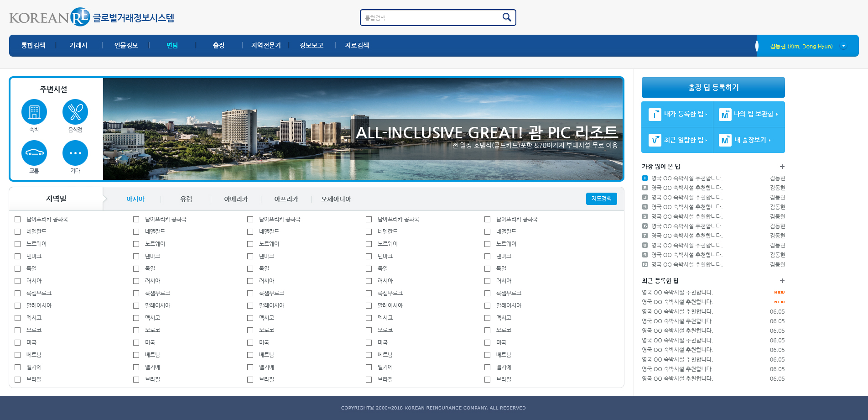Expand 최근 등록한 팁 plus
The image size is (868, 420).
coord(782,281)
